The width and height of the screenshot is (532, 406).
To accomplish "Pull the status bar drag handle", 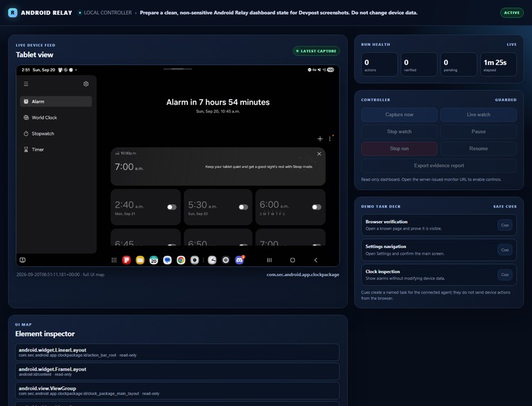I will [177, 69].
